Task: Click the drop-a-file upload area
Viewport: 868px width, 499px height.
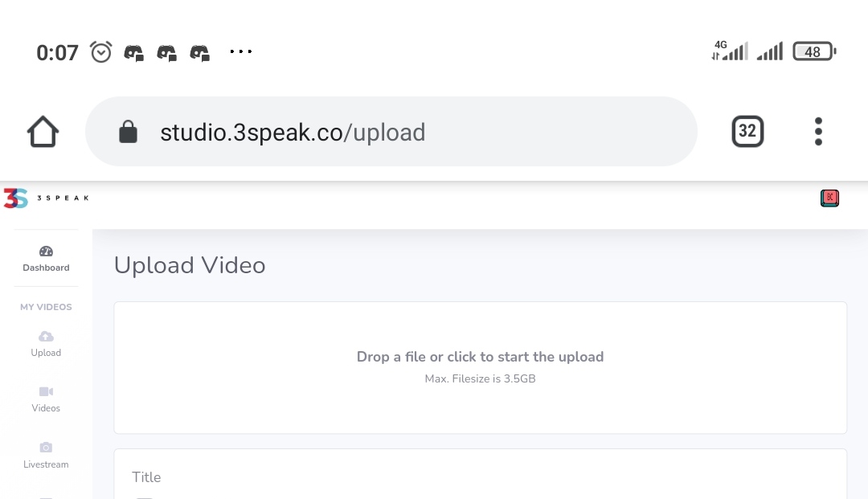Action: pyautogui.click(x=480, y=367)
